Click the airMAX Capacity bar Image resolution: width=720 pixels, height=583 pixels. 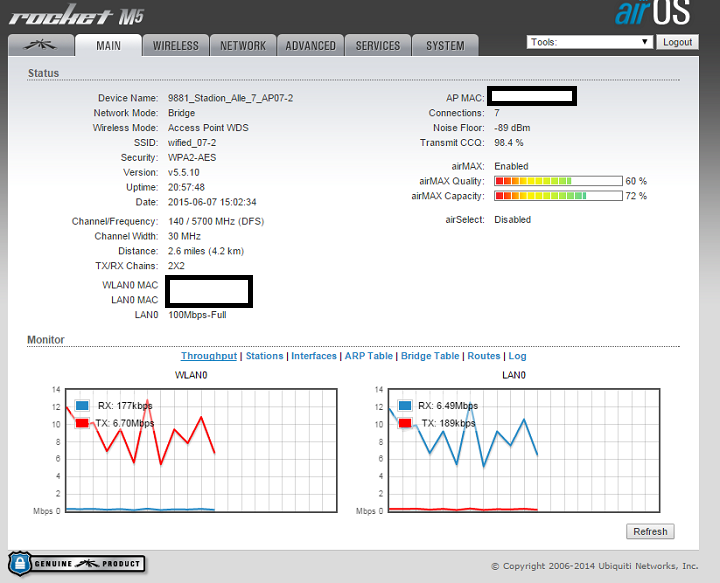[558, 196]
